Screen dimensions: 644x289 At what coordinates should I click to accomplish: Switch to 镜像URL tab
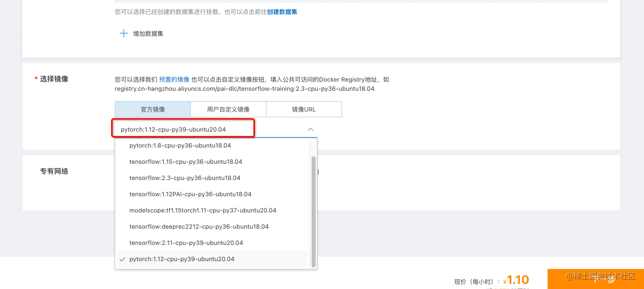point(304,109)
